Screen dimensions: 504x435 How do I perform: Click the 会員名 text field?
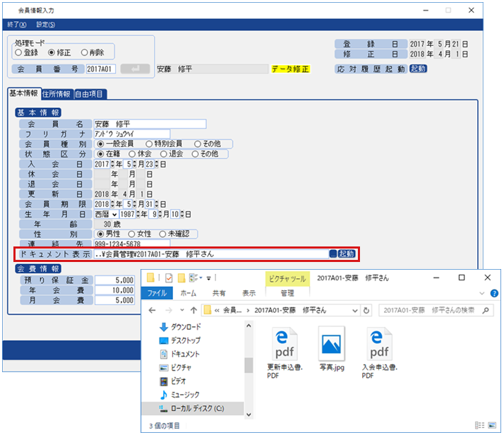pyautogui.click(x=150, y=124)
